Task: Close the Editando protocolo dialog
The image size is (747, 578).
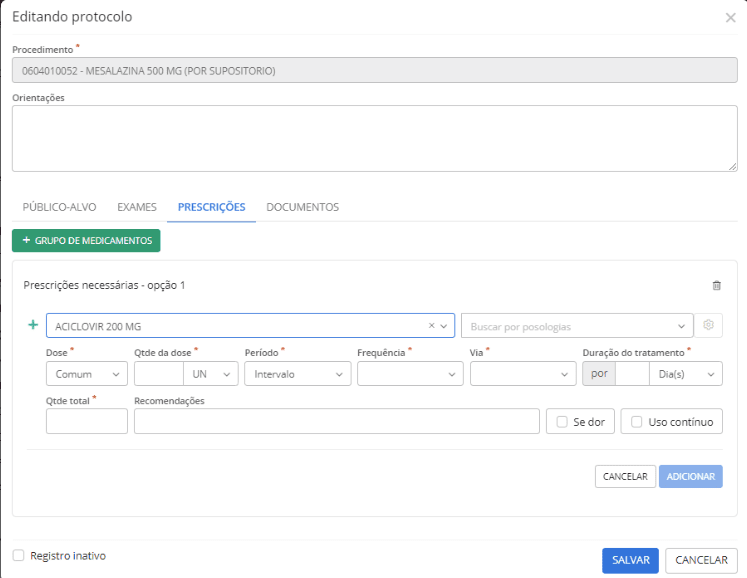Action: (730, 17)
